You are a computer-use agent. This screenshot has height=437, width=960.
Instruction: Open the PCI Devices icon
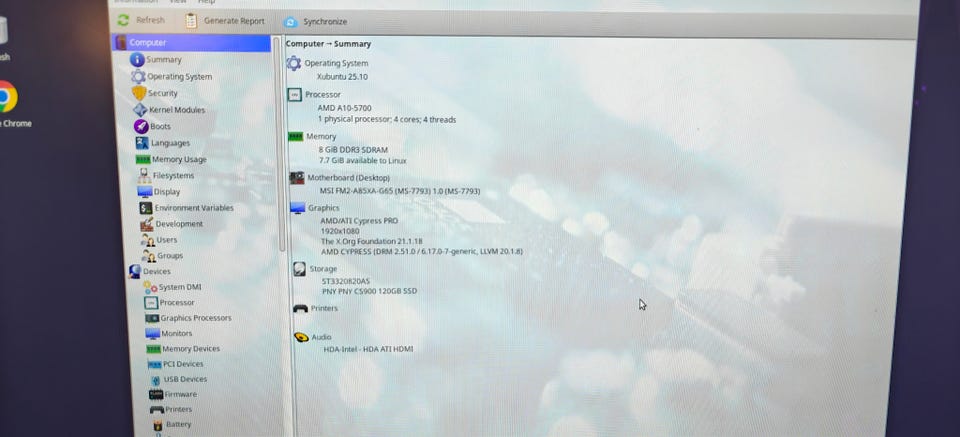click(155, 364)
